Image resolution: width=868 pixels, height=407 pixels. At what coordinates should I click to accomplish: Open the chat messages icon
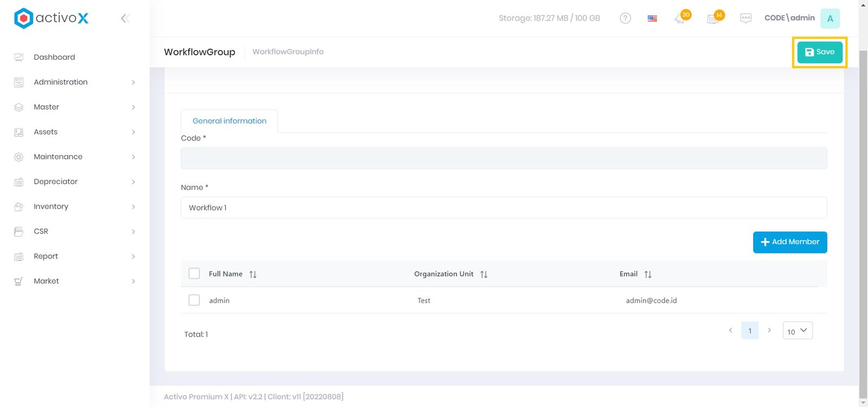pos(746,18)
